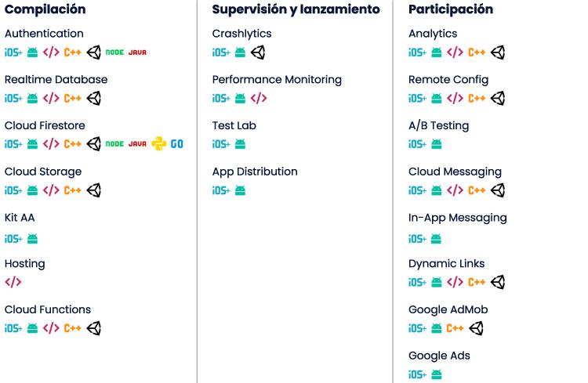Click the Node icon under Authentication

coord(114,52)
